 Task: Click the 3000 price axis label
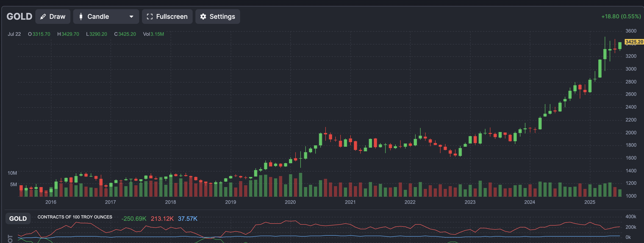[631, 69]
